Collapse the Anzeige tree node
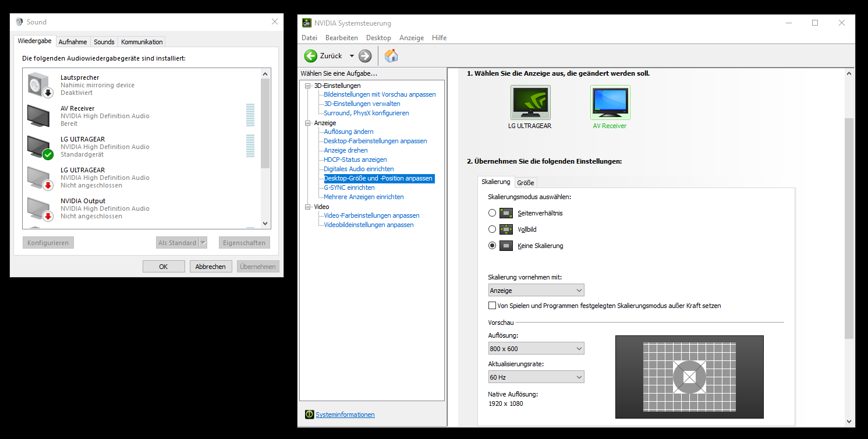868x439 pixels. tap(308, 123)
